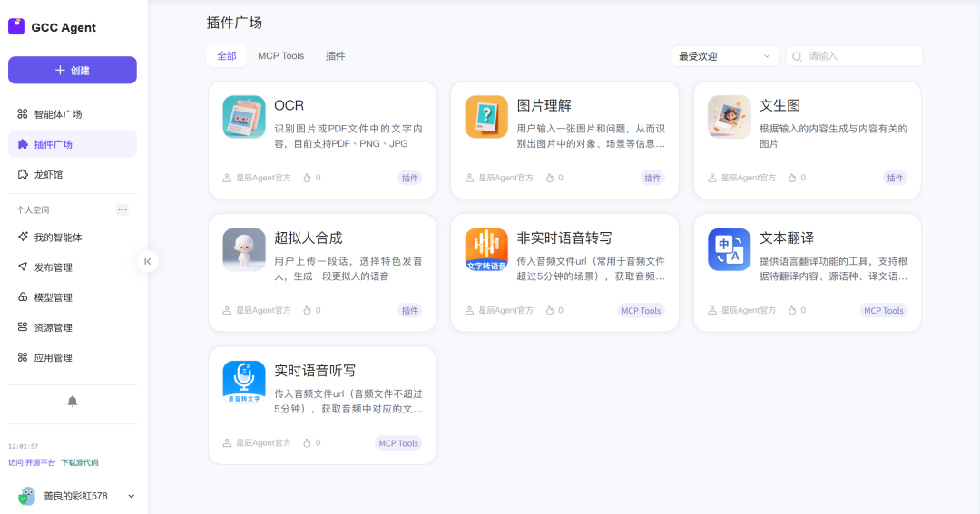Click the 12:02:57 timestamp text
Image resolution: width=980 pixels, height=514 pixels.
coord(23,447)
